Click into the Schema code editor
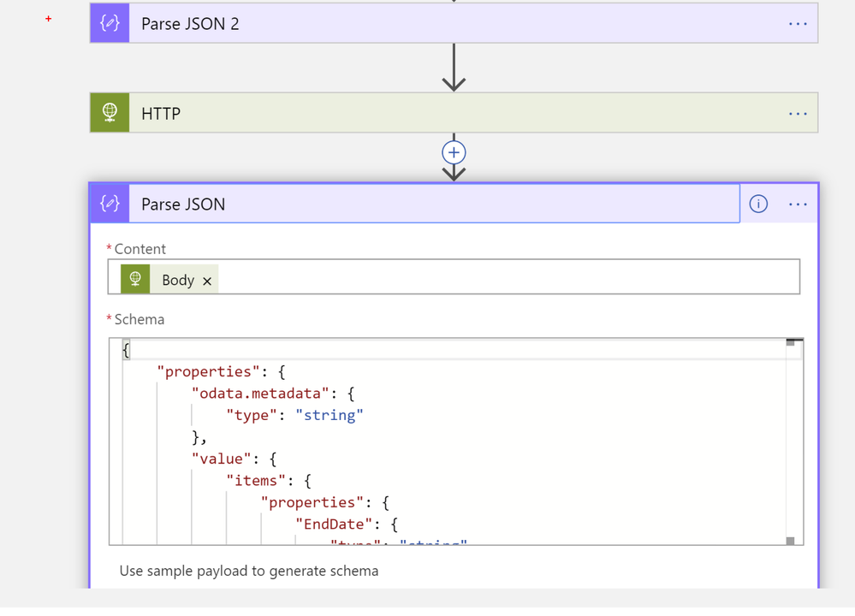This screenshot has height=616, width=855. pos(456,441)
